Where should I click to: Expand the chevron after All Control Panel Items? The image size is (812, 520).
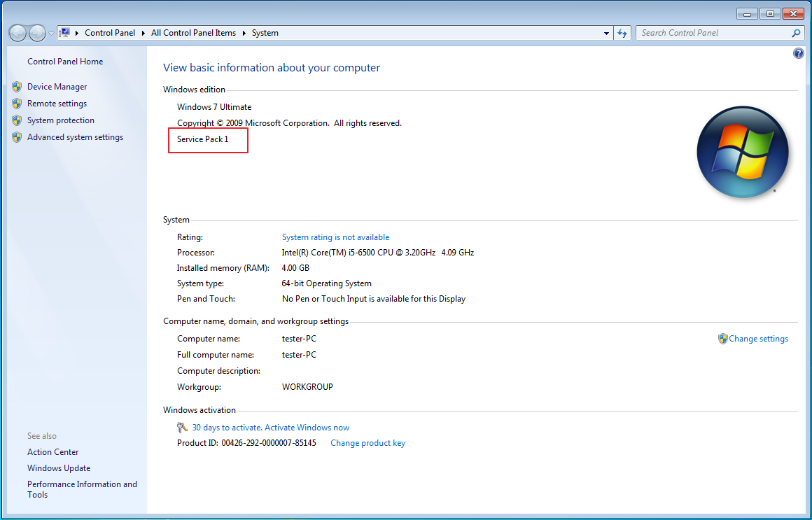(244, 33)
